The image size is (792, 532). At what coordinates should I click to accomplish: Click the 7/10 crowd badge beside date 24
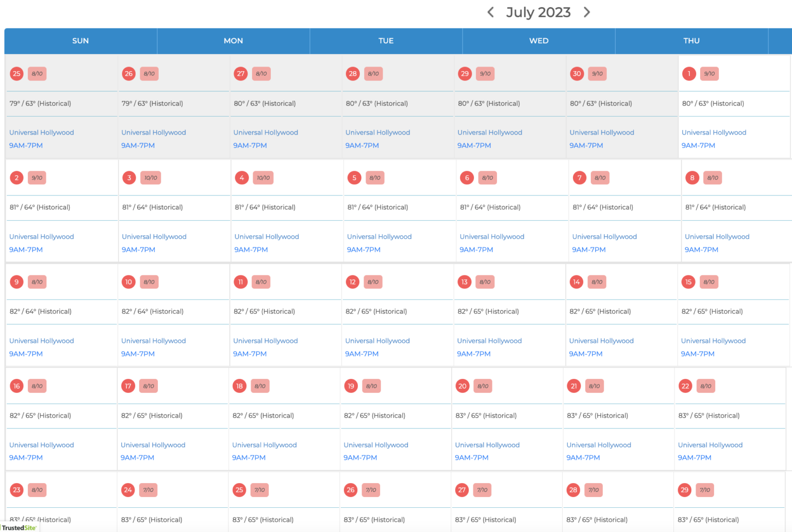[148, 490]
